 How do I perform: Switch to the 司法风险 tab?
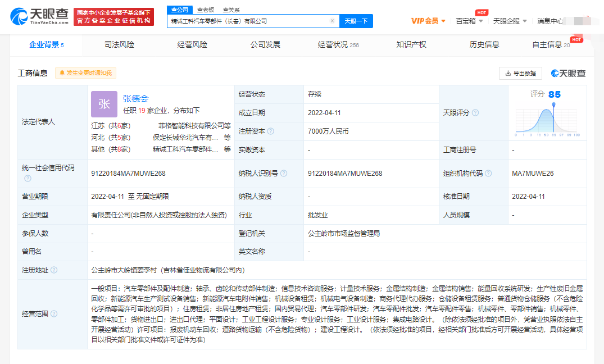pyautogui.click(x=119, y=44)
